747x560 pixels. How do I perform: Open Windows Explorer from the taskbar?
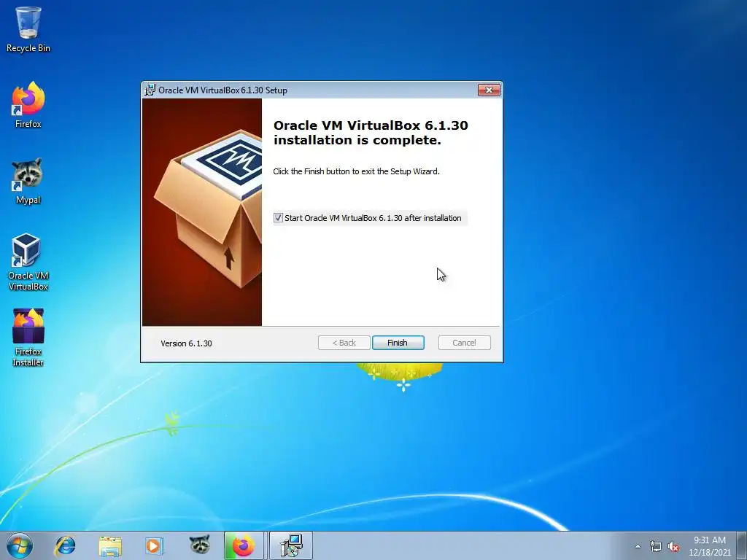pos(110,545)
